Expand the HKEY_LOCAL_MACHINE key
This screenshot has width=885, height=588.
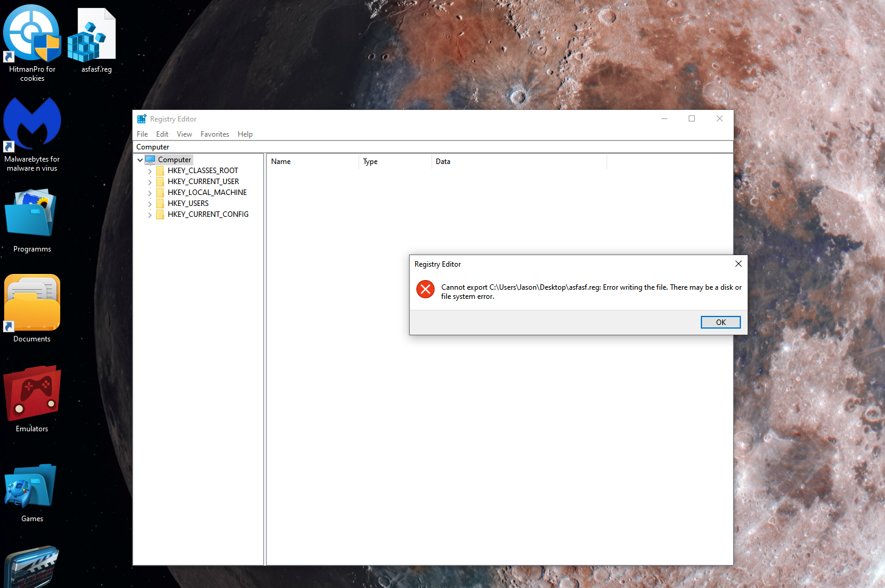click(x=150, y=193)
